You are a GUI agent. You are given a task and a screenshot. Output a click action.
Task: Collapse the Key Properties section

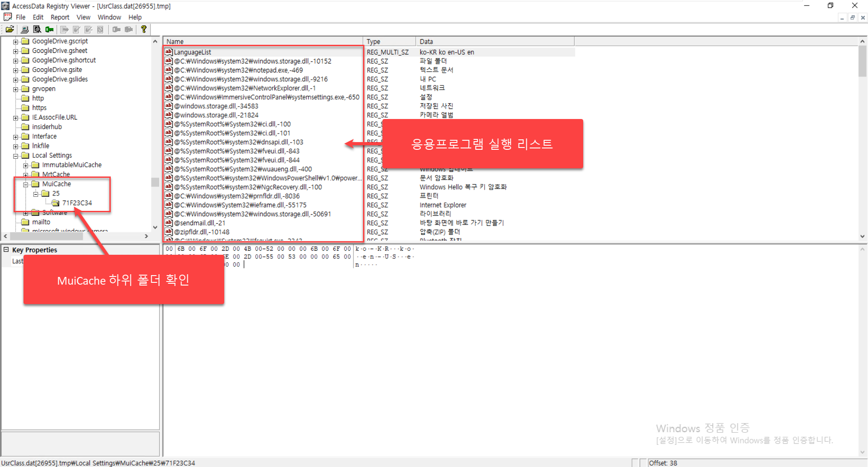coord(6,249)
